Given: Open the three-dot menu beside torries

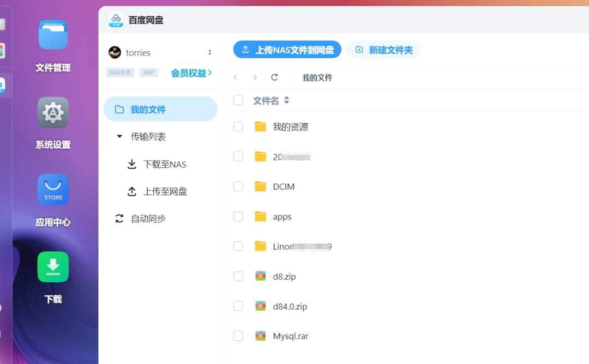Looking at the screenshot, I should pyautogui.click(x=209, y=52).
